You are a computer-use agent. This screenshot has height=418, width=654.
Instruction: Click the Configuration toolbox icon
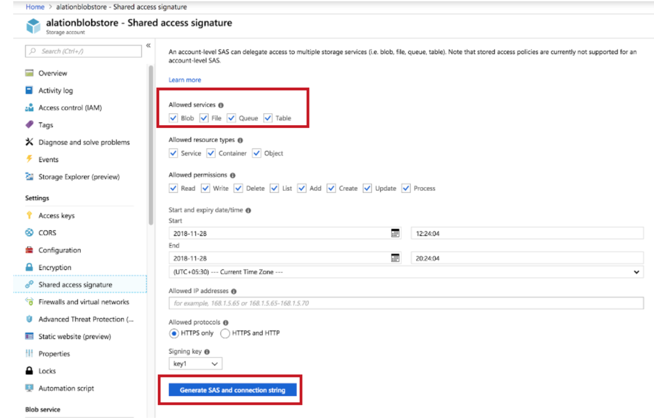point(29,250)
